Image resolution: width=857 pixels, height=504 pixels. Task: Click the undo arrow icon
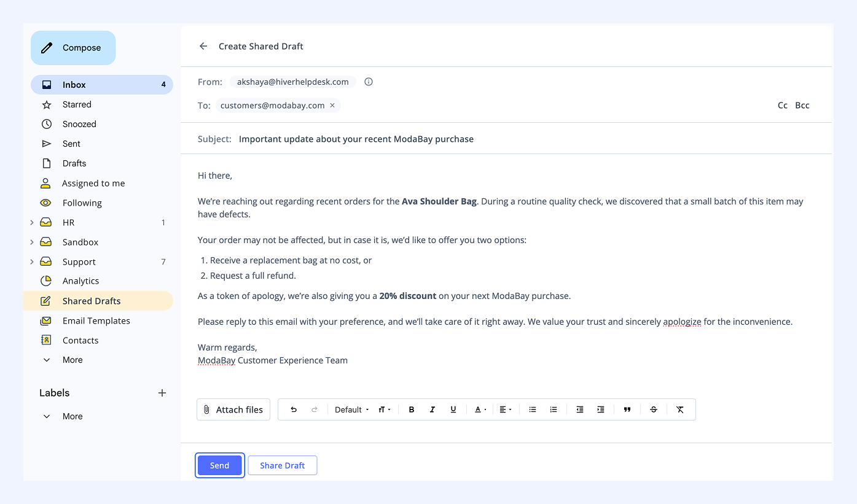point(294,409)
